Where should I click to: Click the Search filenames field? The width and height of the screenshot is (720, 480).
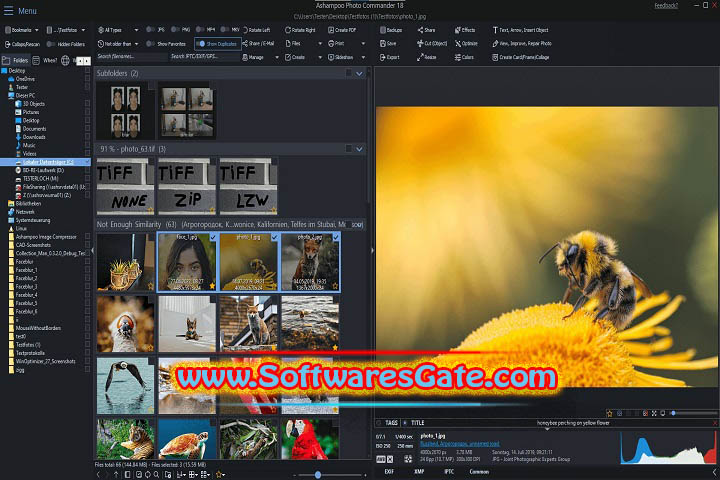click(x=132, y=56)
